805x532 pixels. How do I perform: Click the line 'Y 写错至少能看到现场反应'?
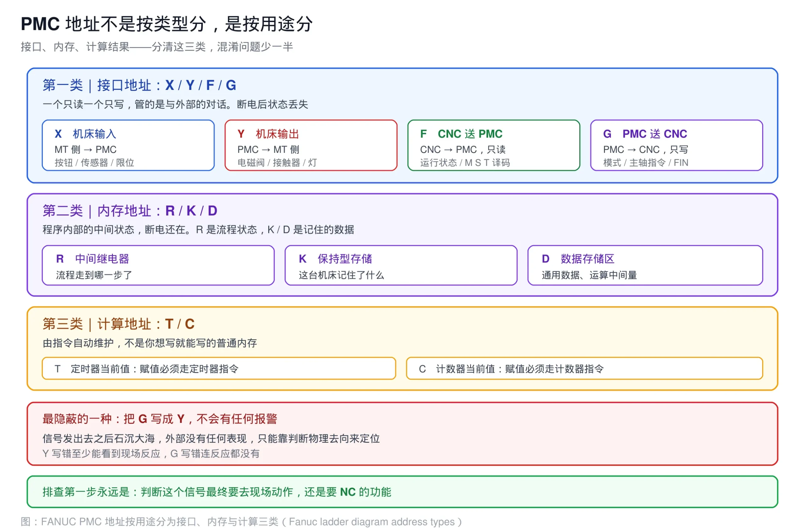pos(151,454)
